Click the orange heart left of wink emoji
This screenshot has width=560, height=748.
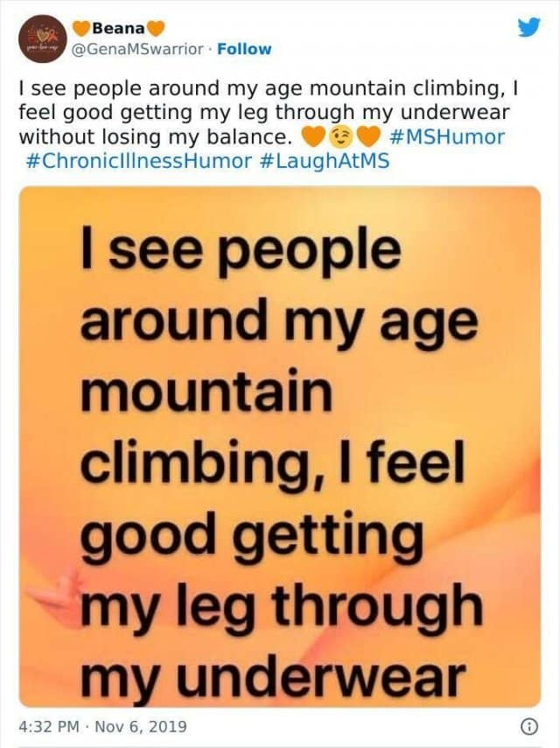click(x=311, y=137)
